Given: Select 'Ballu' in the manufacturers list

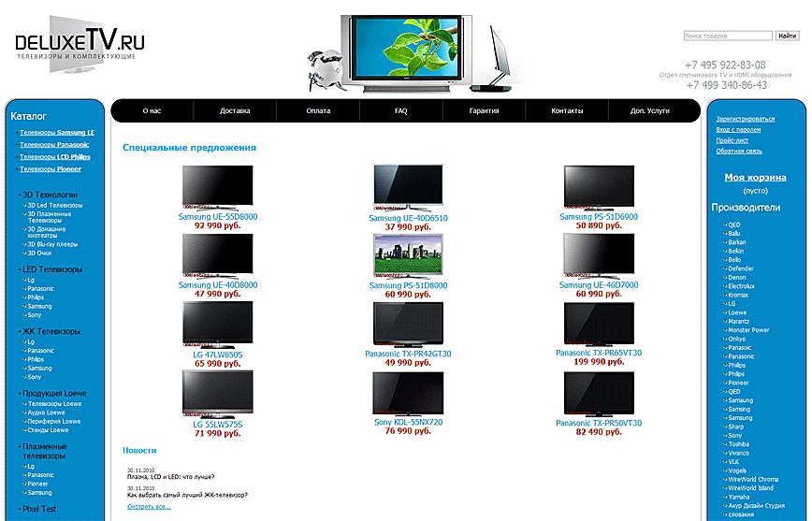Looking at the screenshot, I should click(x=734, y=234).
